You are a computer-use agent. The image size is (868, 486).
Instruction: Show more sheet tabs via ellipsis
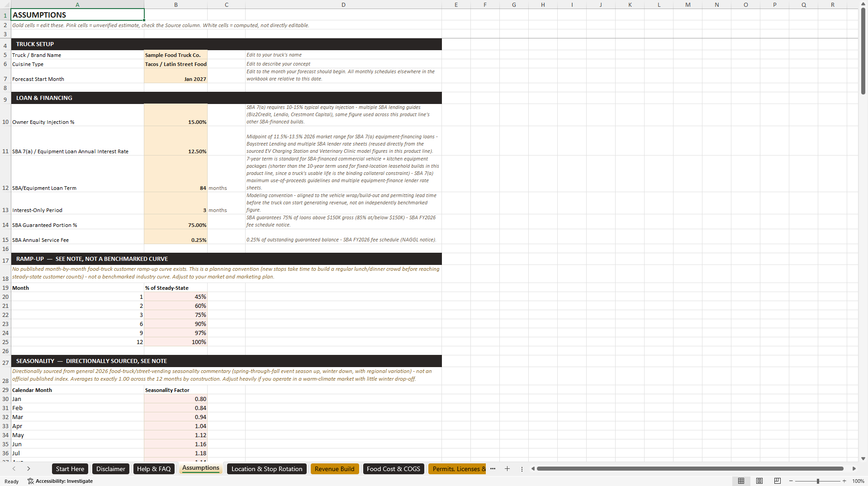(493, 469)
